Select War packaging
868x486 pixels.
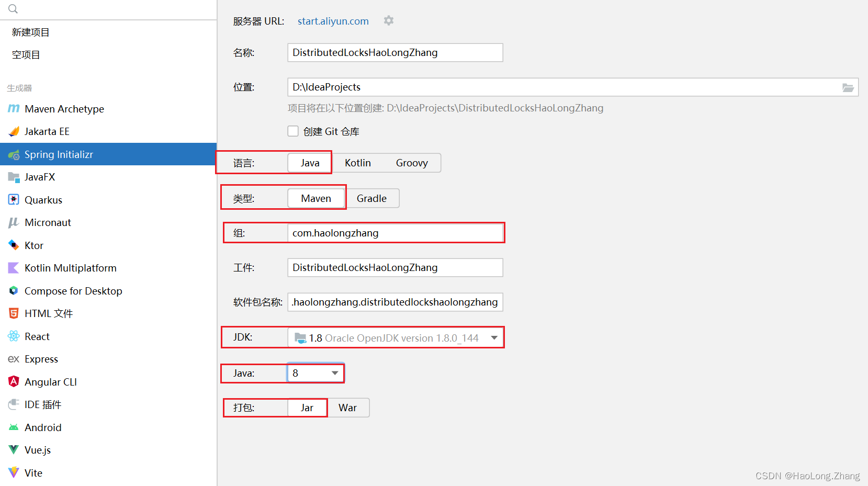[x=348, y=408]
